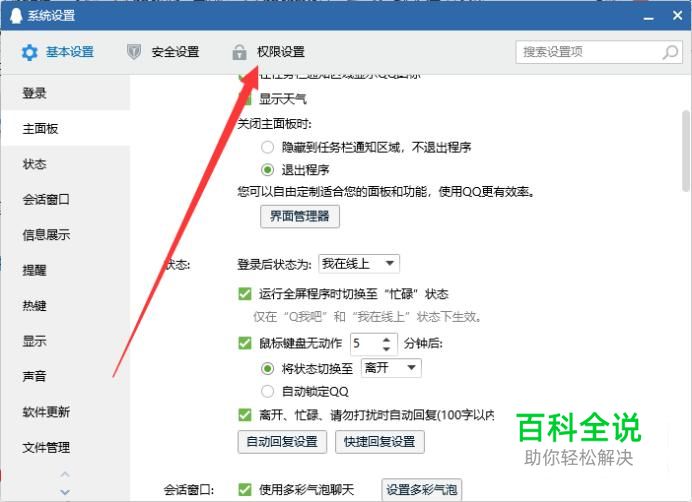Select the 退出程序 radio option
The height and width of the screenshot is (502, 692).
coord(267,170)
